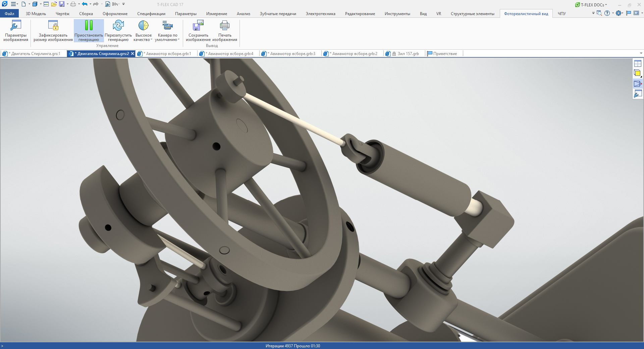
Task: Expand the save options dropdown arrow
Action: [67, 4]
